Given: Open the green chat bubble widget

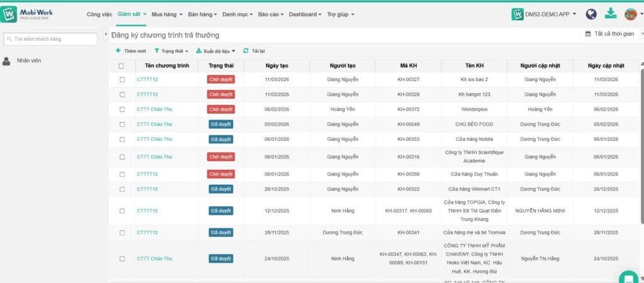Looking at the screenshot, I should (x=628, y=277).
